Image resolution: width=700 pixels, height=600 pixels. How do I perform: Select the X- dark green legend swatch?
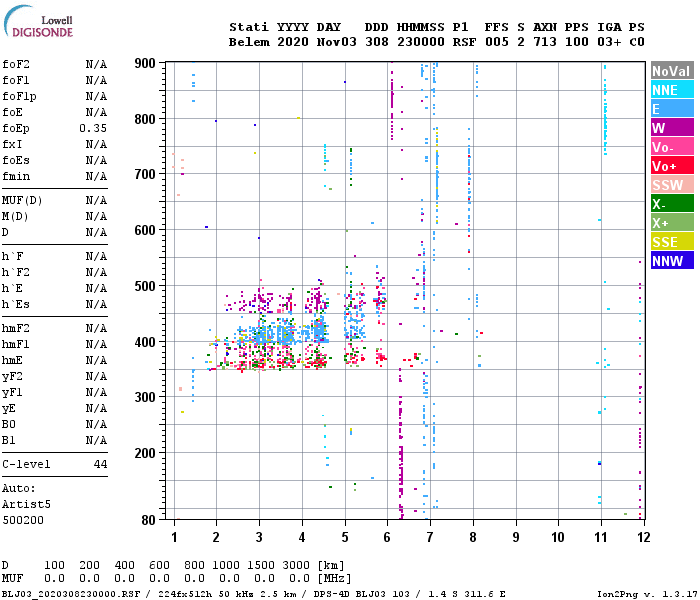(x=672, y=204)
